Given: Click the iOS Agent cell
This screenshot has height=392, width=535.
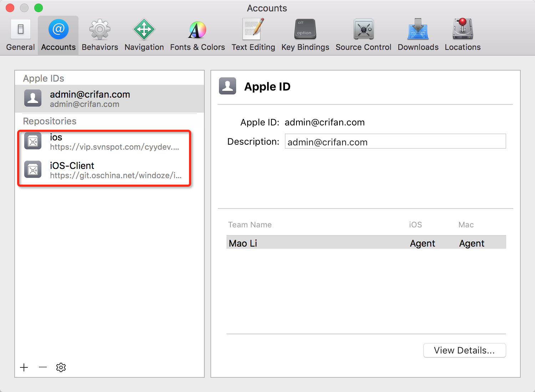Looking at the screenshot, I should (x=422, y=243).
